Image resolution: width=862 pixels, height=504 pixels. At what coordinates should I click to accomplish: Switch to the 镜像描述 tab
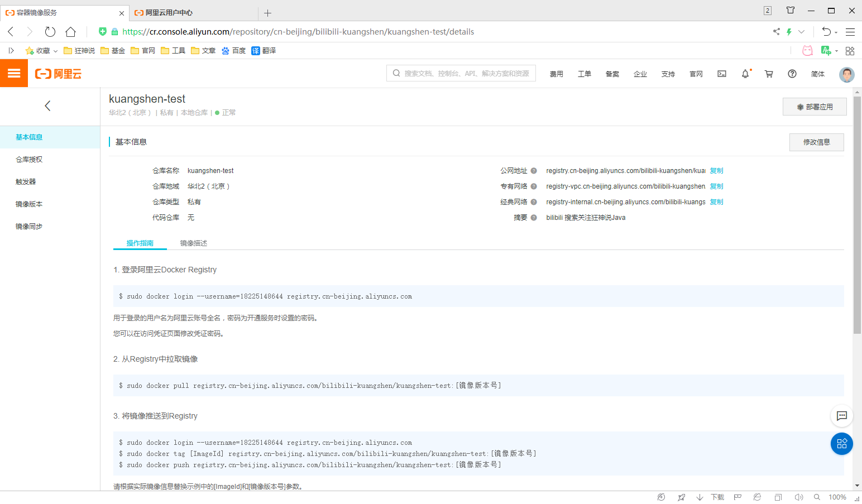tap(194, 243)
